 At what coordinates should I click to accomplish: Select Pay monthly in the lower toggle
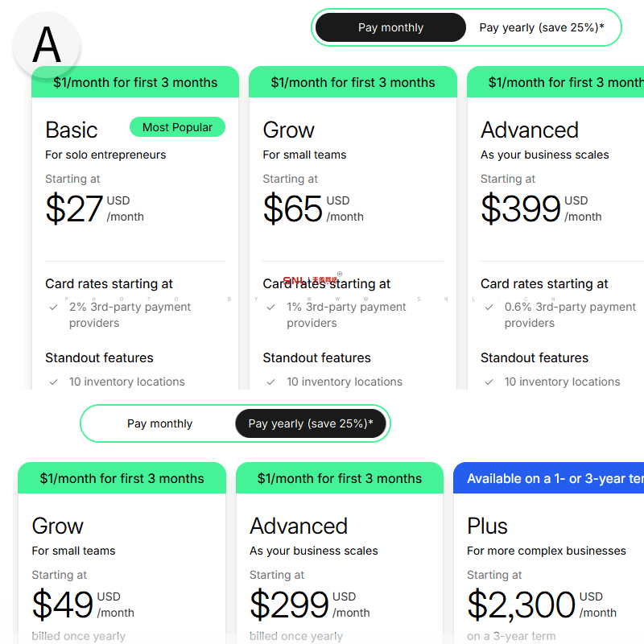(159, 423)
